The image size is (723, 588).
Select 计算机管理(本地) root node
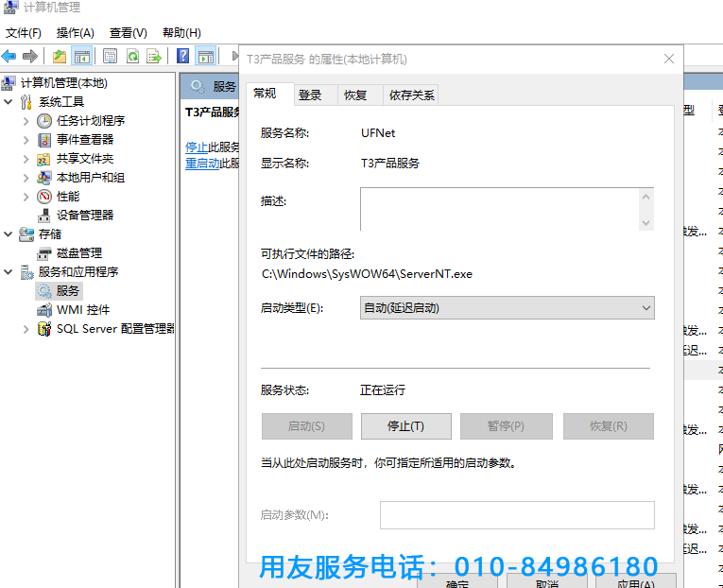pyautogui.click(x=64, y=83)
